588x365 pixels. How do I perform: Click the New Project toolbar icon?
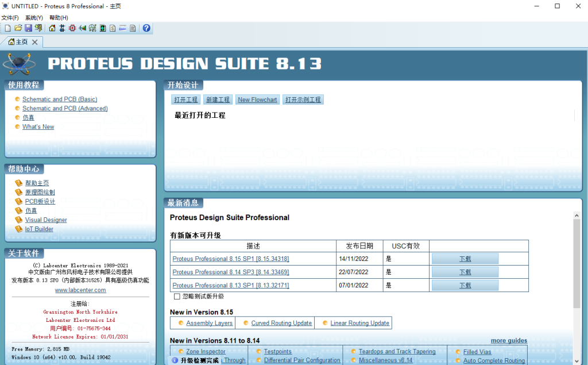coord(7,28)
